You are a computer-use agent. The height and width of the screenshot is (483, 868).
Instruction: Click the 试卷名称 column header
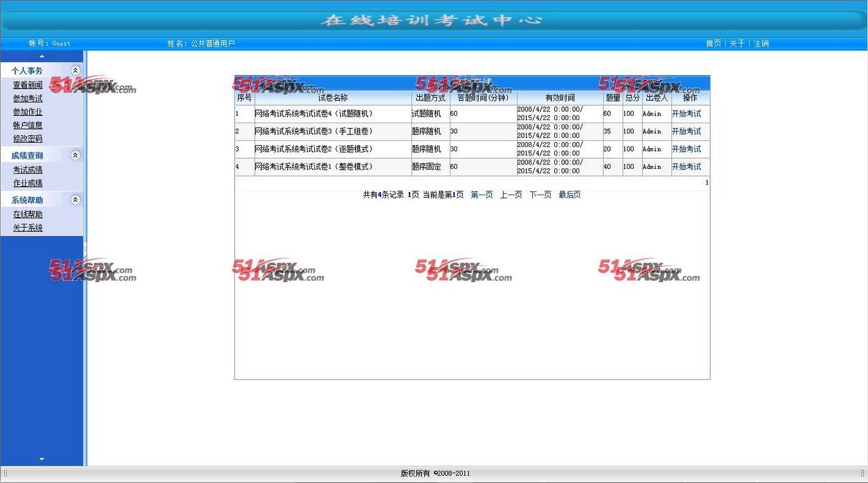pyautogui.click(x=333, y=98)
